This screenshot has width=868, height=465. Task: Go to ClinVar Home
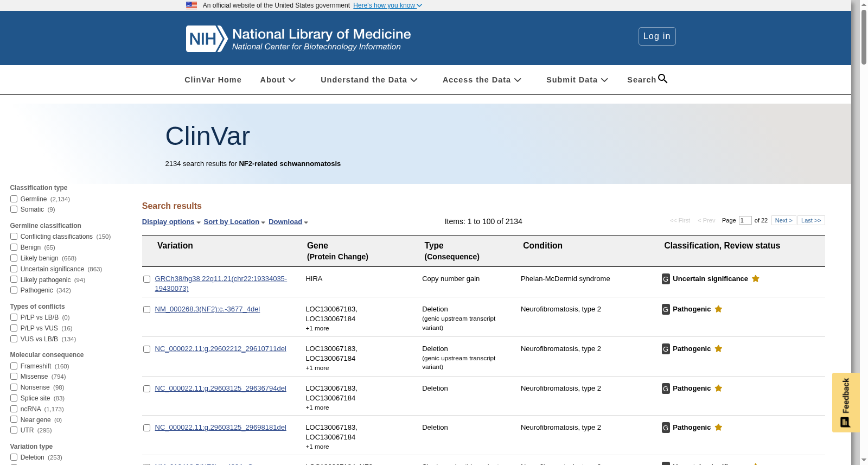[213, 80]
